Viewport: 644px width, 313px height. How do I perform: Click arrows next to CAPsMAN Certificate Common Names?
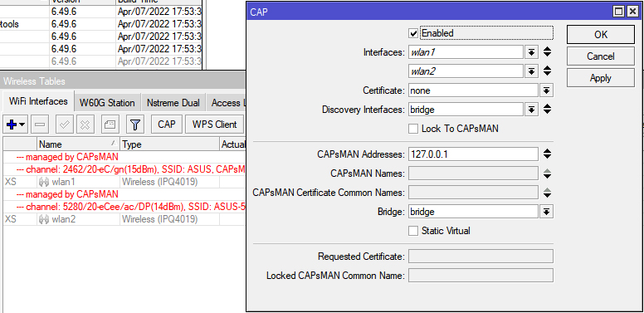[x=547, y=193]
